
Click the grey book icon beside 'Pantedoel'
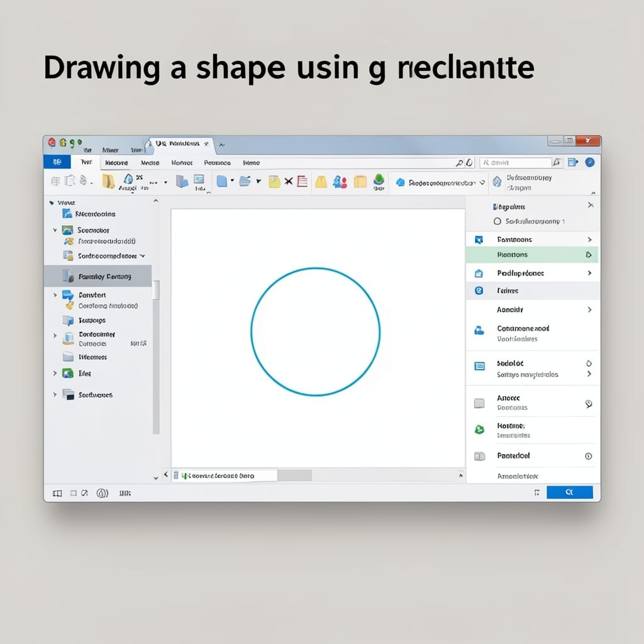[x=480, y=457]
